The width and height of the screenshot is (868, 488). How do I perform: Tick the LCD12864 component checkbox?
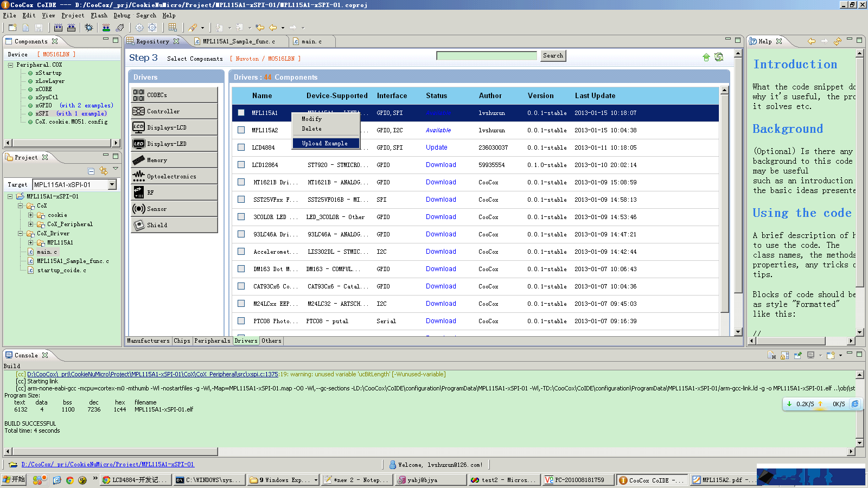(x=241, y=165)
